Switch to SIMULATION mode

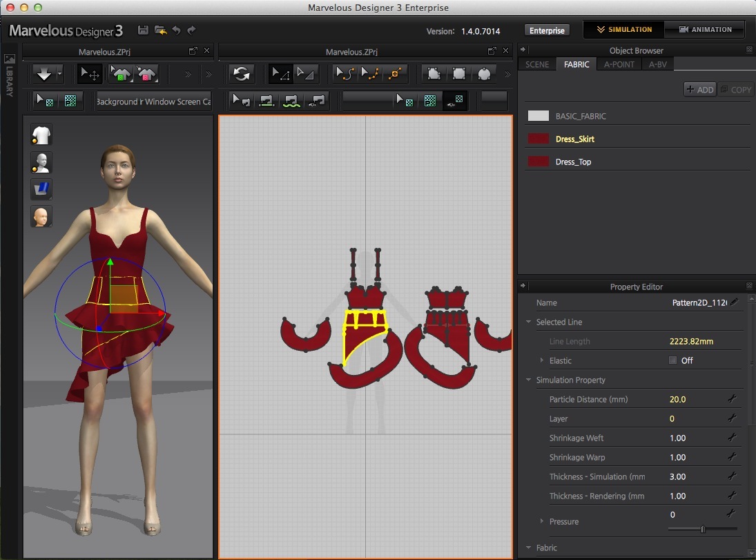[x=624, y=30]
